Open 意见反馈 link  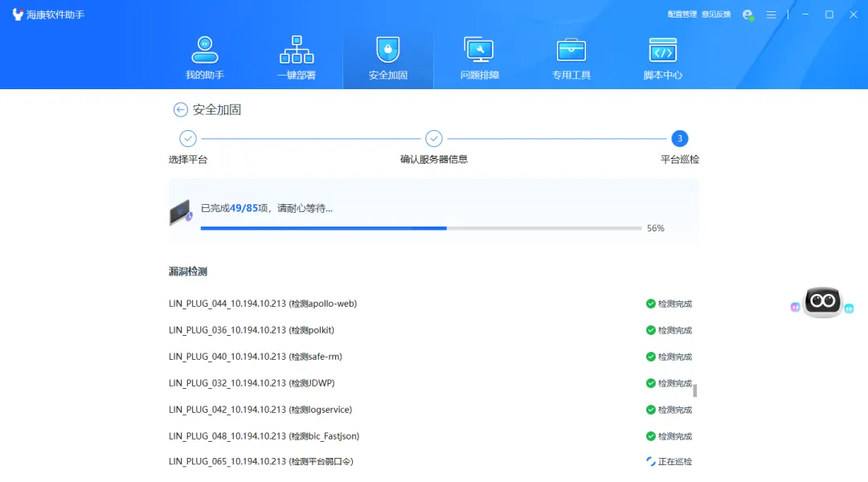(x=716, y=14)
